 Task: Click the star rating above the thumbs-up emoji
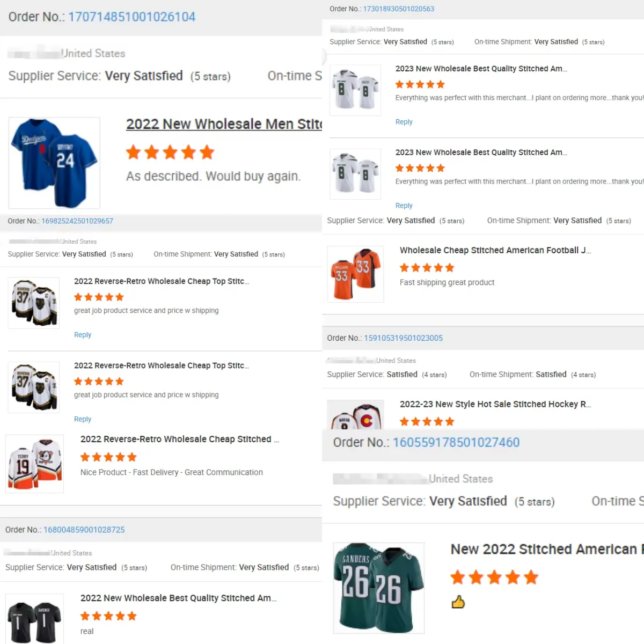(x=494, y=577)
